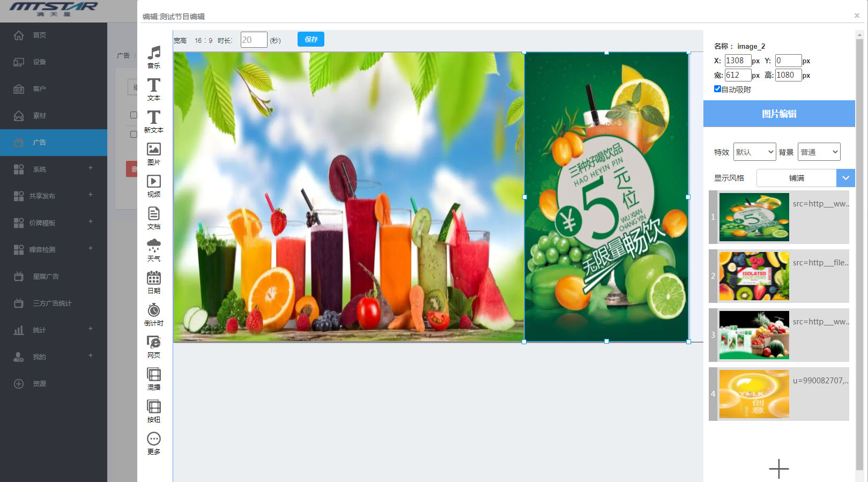Image resolution: width=868 pixels, height=482 pixels.
Task: Open 首页 home in the sidebar
Action: (39, 35)
